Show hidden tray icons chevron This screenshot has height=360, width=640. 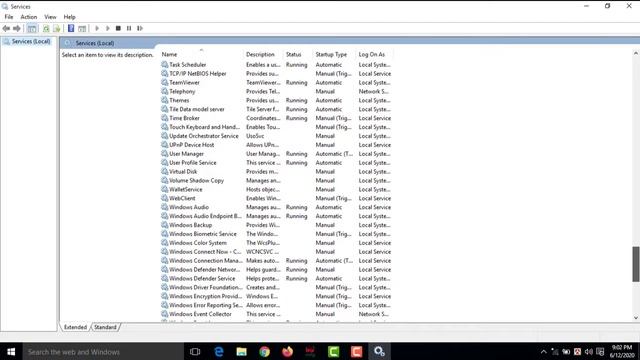544,351
